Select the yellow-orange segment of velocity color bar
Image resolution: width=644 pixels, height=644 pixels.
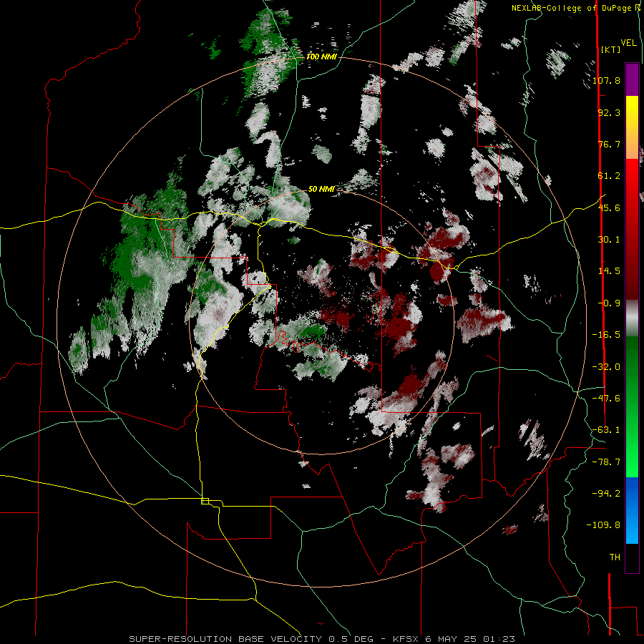point(632,127)
